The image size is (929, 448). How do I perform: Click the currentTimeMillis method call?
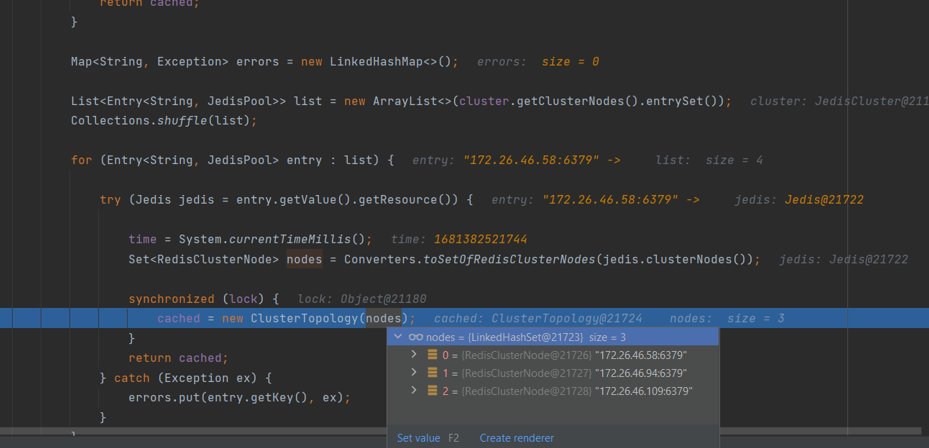click(x=290, y=239)
